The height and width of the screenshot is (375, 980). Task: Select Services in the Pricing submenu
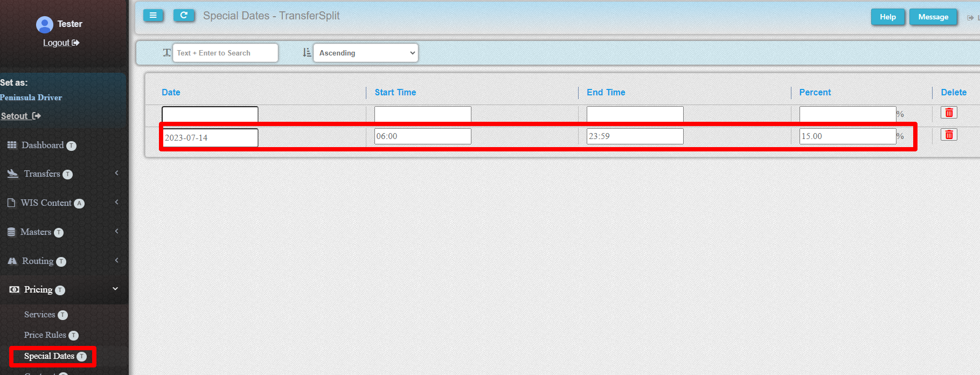click(40, 315)
